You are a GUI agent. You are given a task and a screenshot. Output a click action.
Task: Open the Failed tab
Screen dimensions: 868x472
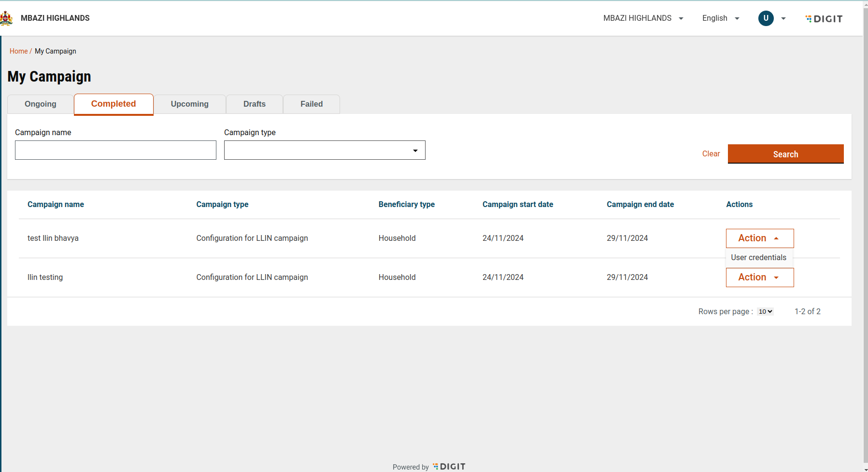tap(312, 104)
